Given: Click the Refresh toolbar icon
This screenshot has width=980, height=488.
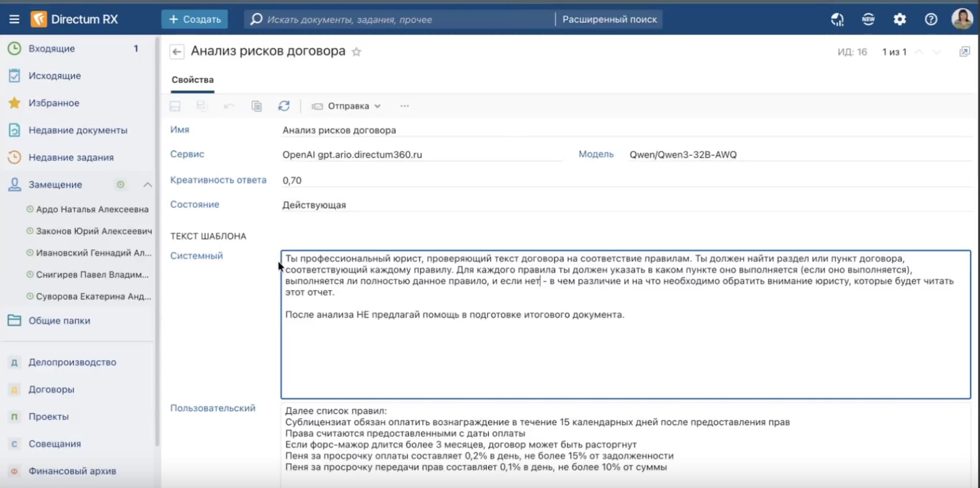Looking at the screenshot, I should tap(284, 106).
